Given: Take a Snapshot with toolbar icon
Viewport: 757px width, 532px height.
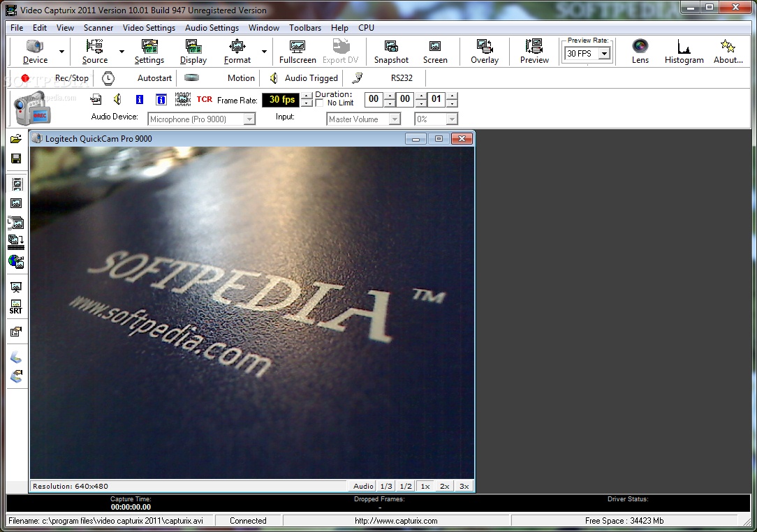Looking at the screenshot, I should click(391, 52).
